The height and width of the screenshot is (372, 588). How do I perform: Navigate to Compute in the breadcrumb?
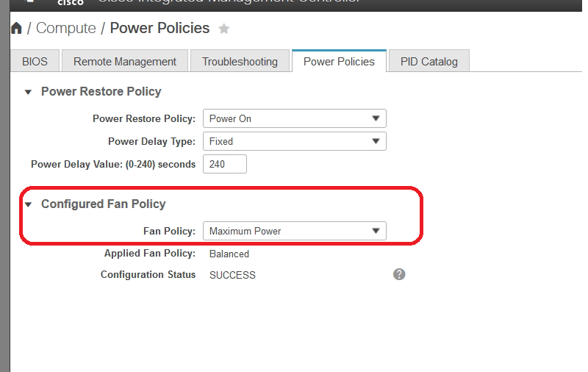[x=66, y=29]
